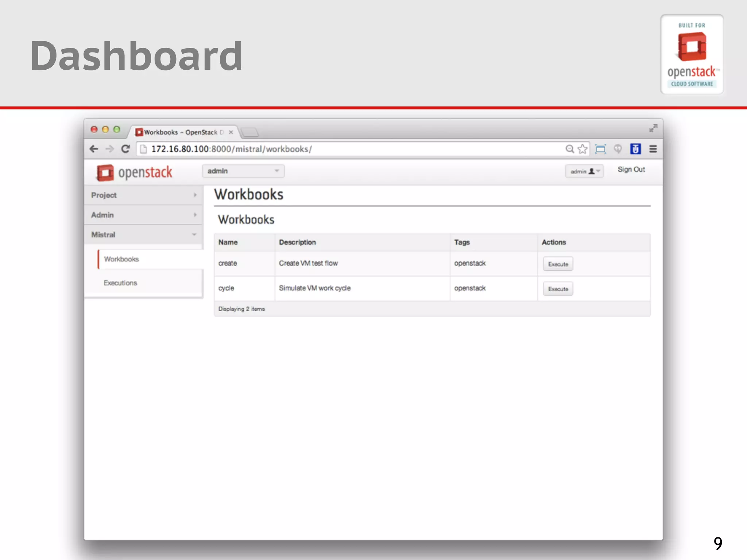Click the 'Displaying 2 items' footer text

pos(241,309)
